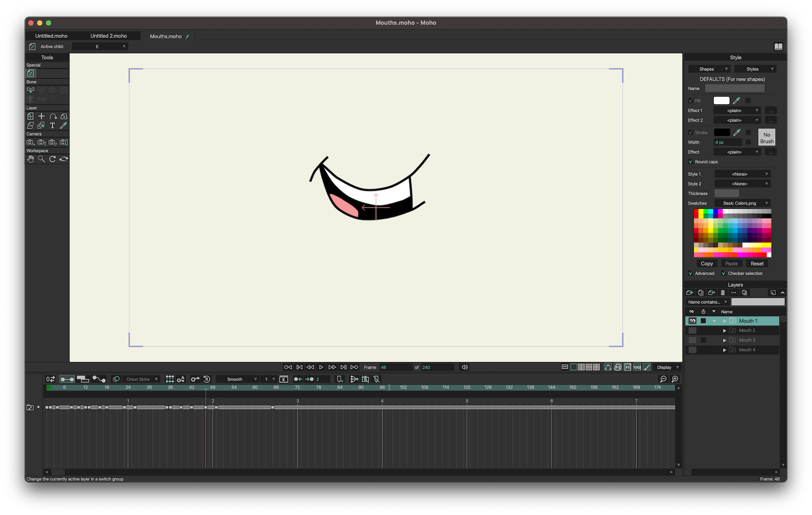Image resolution: width=812 pixels, height=515 pixels.
Task: Open the Shapes dropdown in Style panel
Action: tap(709, 69)
